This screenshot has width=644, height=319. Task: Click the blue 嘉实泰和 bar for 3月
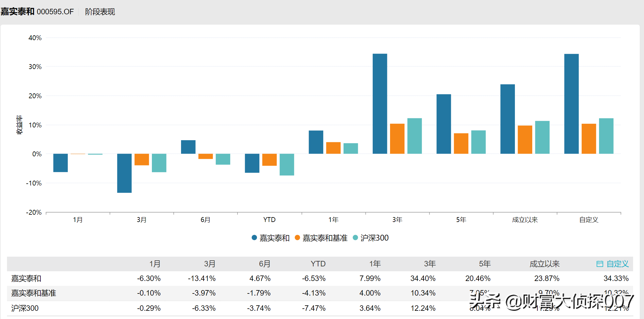(x=125, y=173)
